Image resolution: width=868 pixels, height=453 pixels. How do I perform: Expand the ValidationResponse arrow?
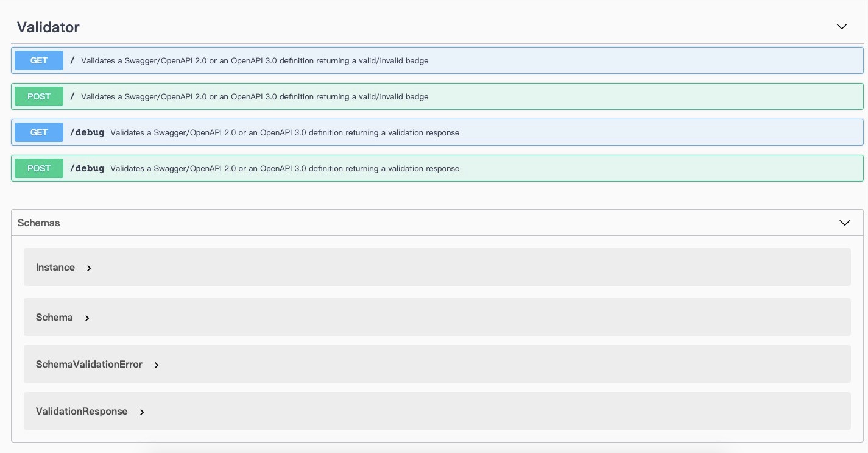coord(142,412)
